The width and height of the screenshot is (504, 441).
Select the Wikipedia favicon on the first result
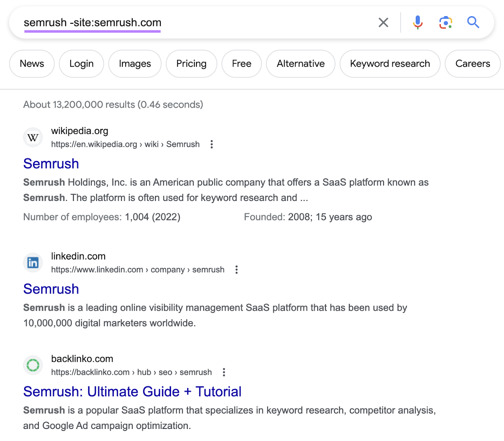[33, 137]
